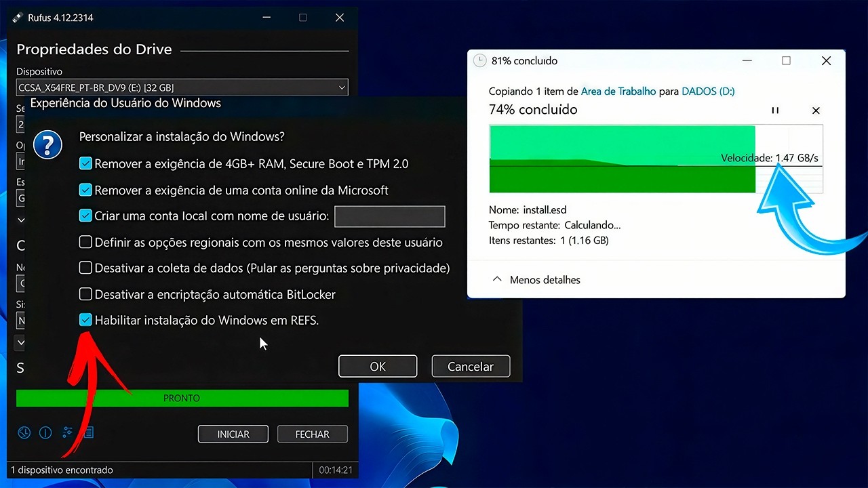868x488 pixels.
Task: Click the text Personalizar a instalação do Windows?
Action: point(182,136)
